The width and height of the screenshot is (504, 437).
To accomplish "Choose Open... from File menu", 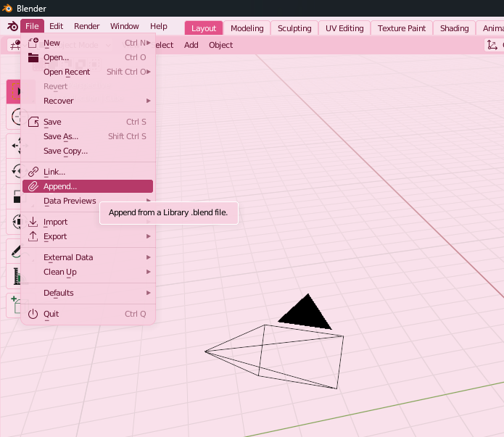I will pyautogui.click(x=88, y=57).
